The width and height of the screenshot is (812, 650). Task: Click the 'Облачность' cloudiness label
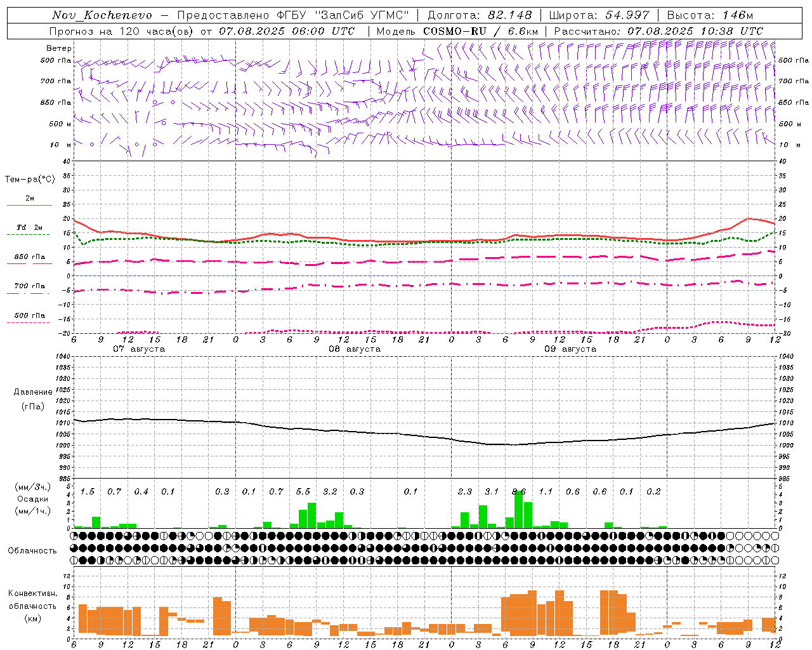[x=32, y=550]
